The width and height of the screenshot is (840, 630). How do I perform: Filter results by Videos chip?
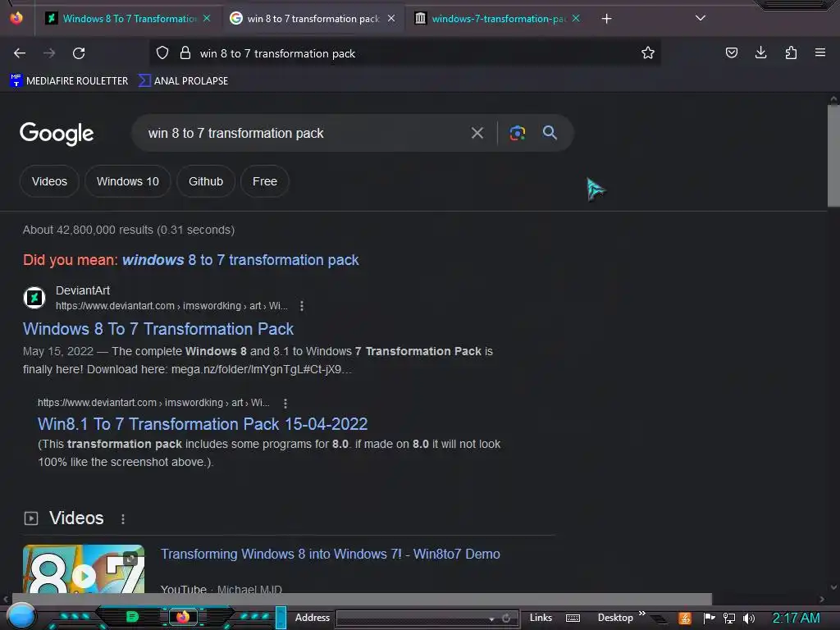49,181
